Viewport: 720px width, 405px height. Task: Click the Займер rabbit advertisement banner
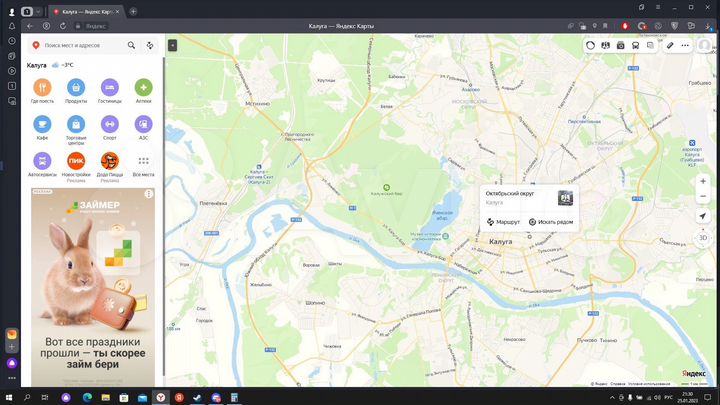[x=93, y=287]
